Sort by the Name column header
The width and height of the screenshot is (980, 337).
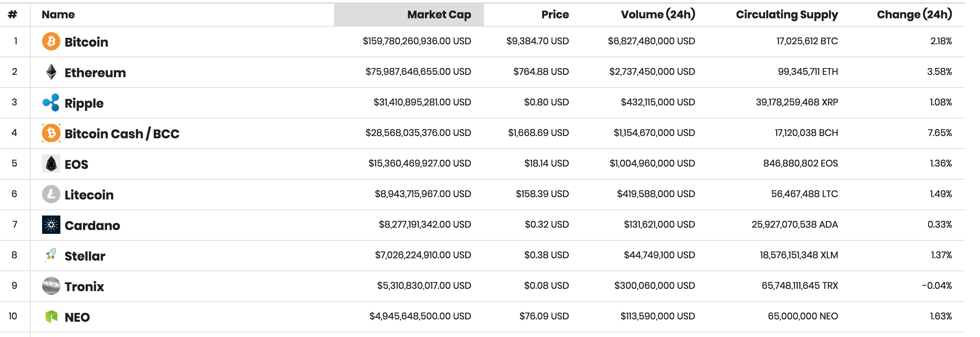pyautogui.click(x=58, y=15)
